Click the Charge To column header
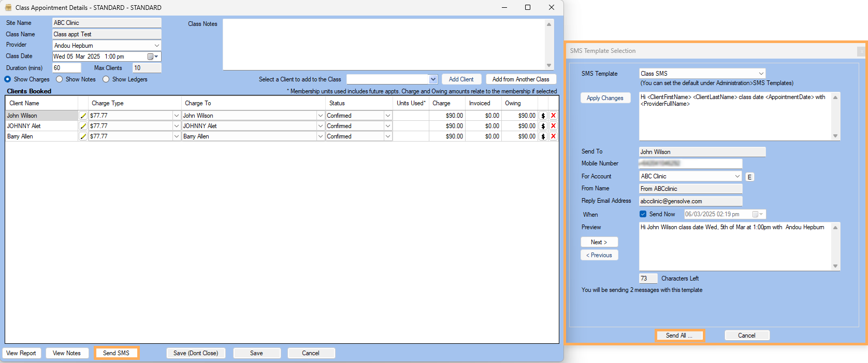868x363 pixels. tap(253, 103)
